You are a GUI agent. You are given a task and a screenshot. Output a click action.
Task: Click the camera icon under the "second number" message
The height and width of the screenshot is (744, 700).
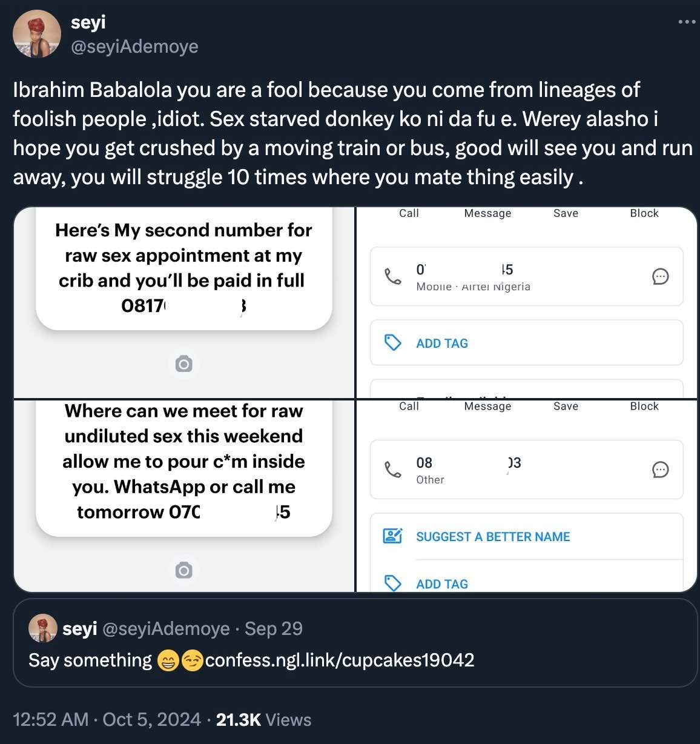tap(183, 364)
